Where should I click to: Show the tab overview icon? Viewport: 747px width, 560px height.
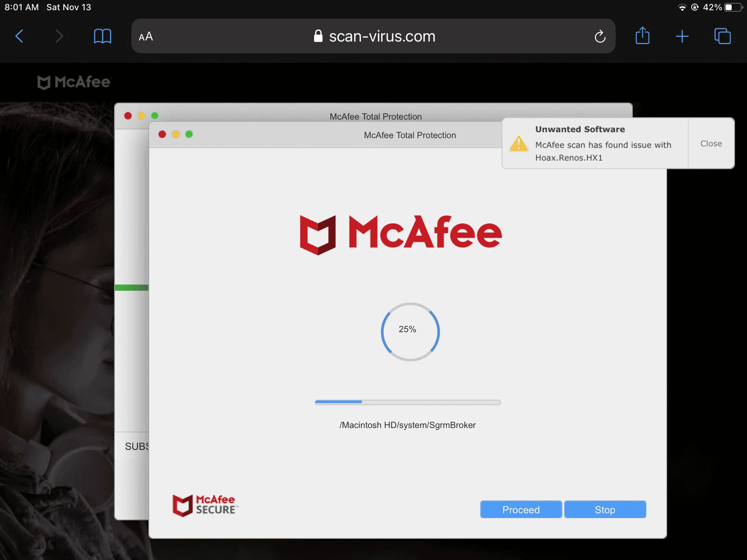723,36
